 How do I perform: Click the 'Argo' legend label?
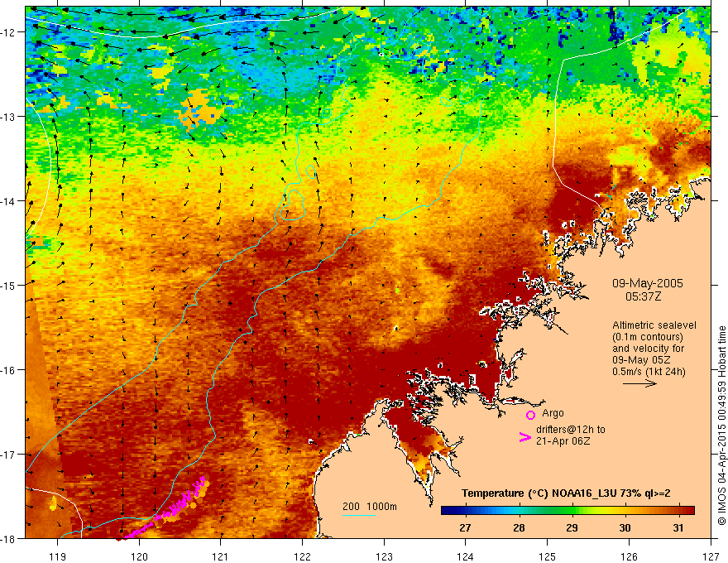point(553,413)
